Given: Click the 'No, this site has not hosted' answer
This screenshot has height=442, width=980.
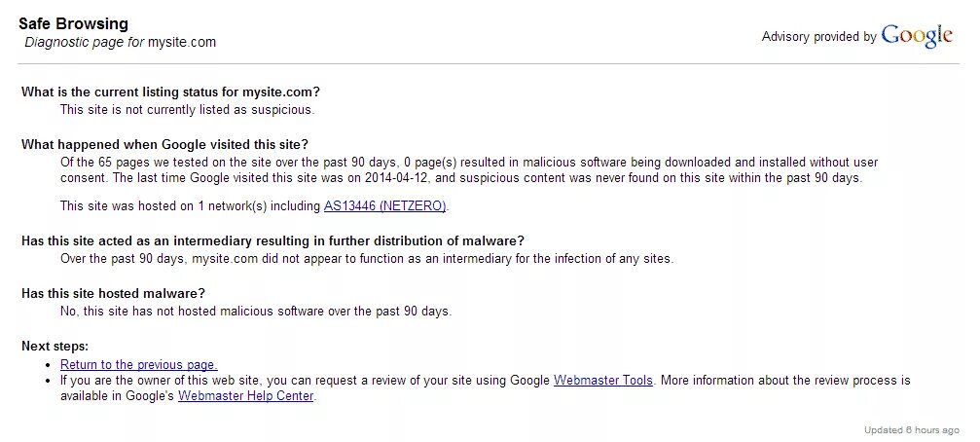Looking at the screenshot, I should 256,311.
